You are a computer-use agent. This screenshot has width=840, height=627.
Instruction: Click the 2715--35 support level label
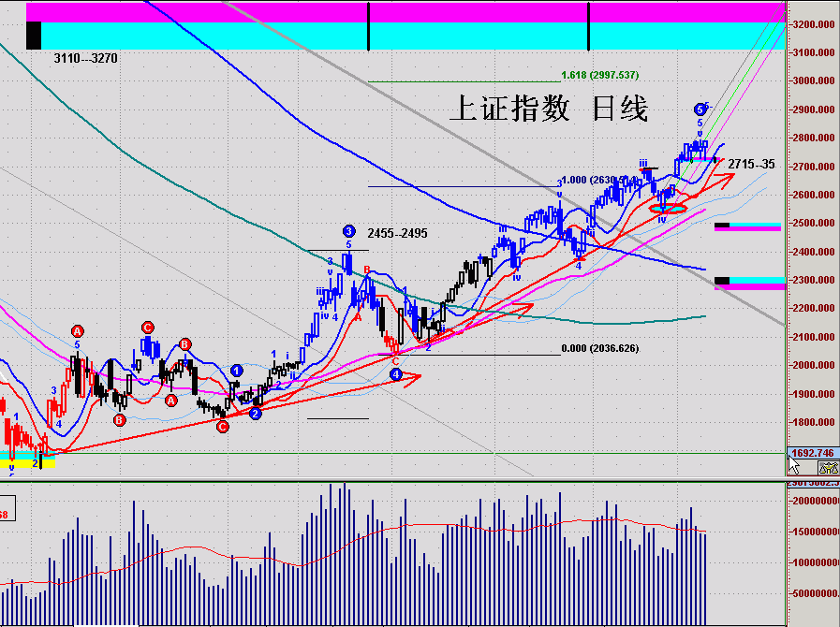(751, 164)
